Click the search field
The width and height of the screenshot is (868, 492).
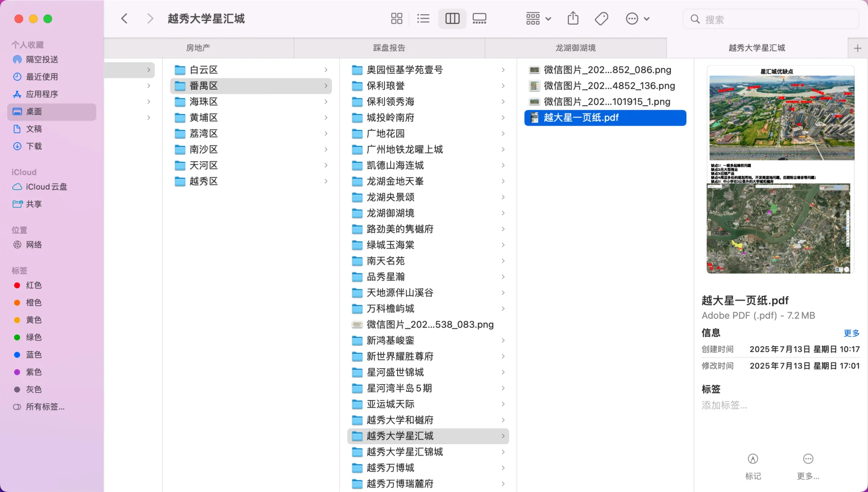(771, 19)
